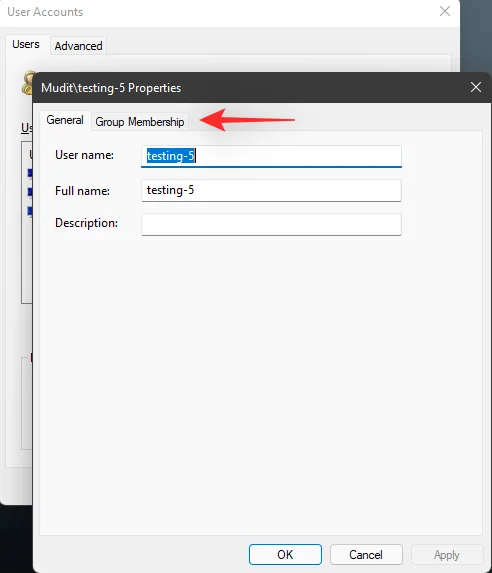Image resolution: width=492 pixels, height=573 pixels.
Task: Click the User Accounts window title text
Action: tap(45, 12)
